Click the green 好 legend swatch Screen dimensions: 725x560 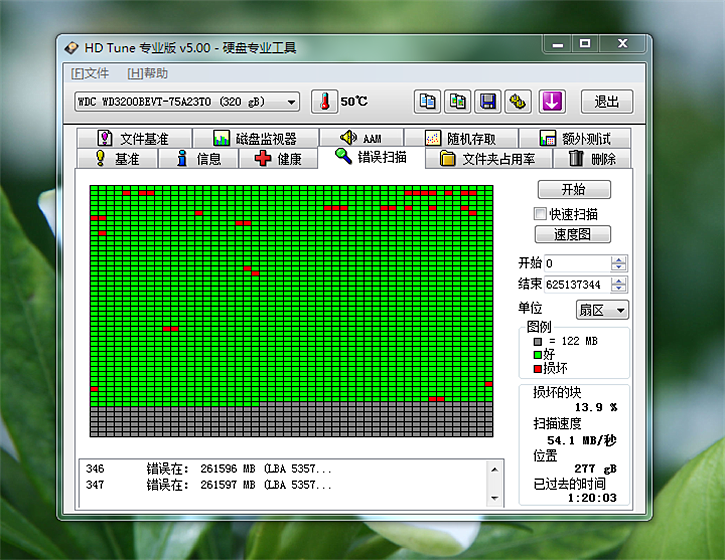point(537,355)
